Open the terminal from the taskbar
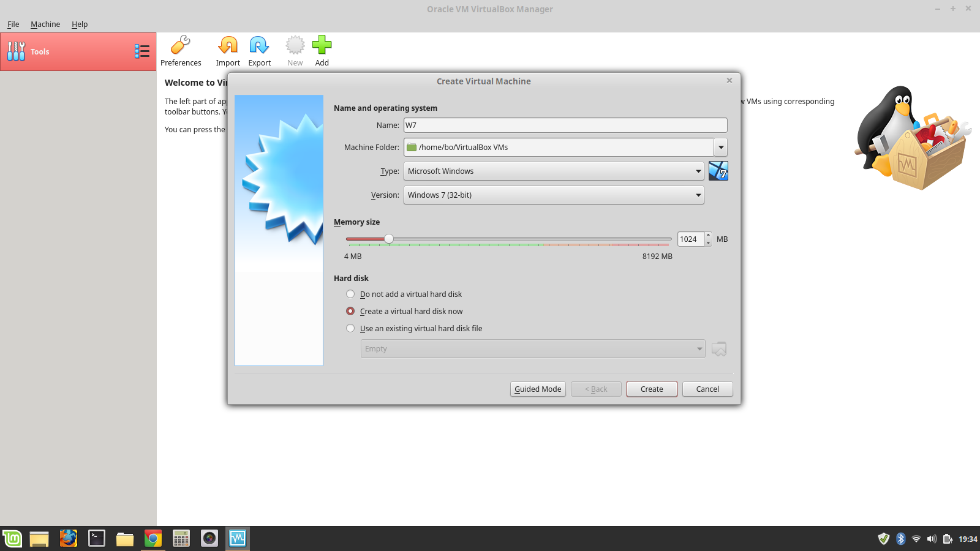This screenshot has height=551, width=980. pyautogui.click(x=97, y=538)
